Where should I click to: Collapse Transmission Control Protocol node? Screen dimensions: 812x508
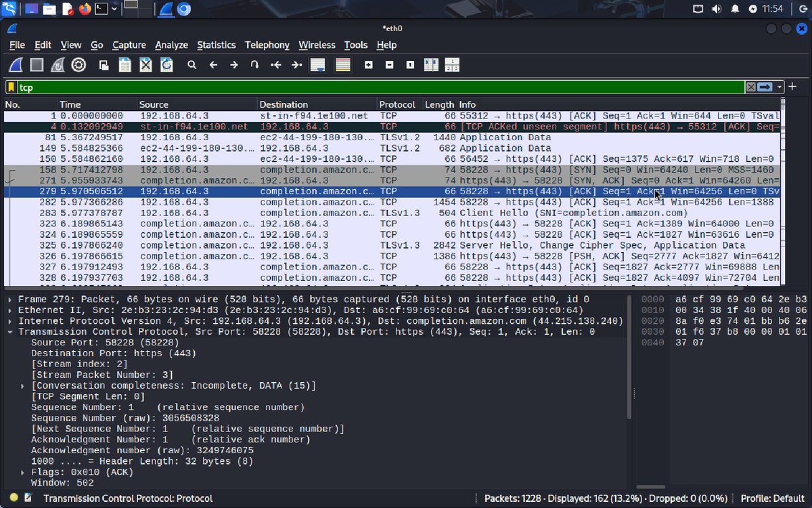pos(10,332)
